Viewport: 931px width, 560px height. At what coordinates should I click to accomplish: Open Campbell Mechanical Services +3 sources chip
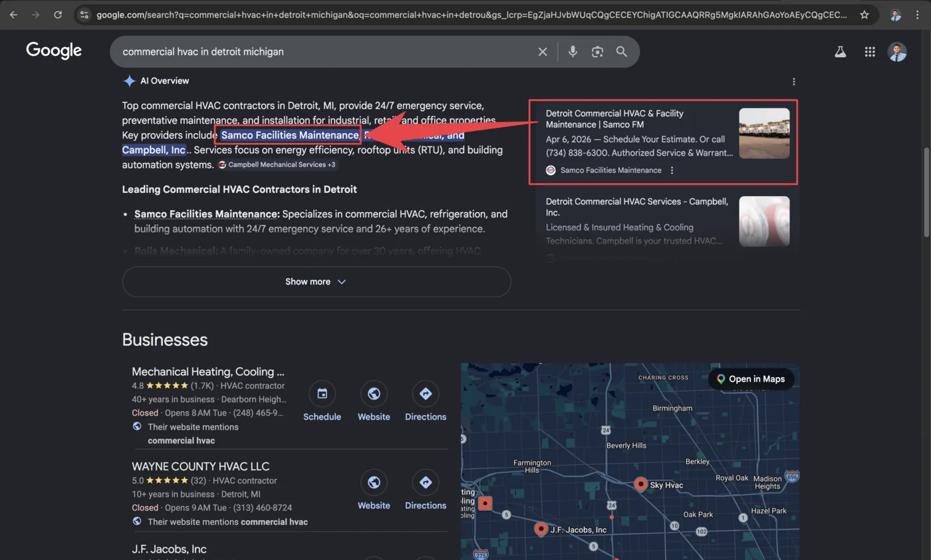point(277,165)
